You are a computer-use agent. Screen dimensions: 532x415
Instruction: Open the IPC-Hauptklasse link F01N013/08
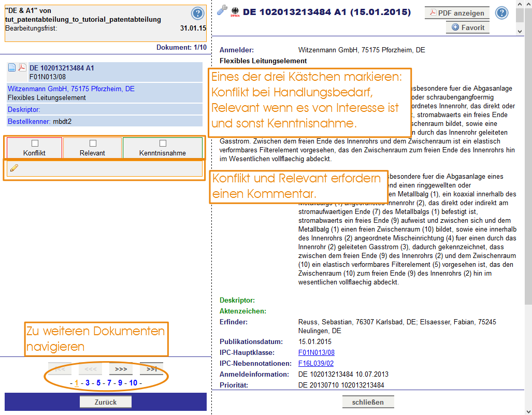tap(316, 352)
